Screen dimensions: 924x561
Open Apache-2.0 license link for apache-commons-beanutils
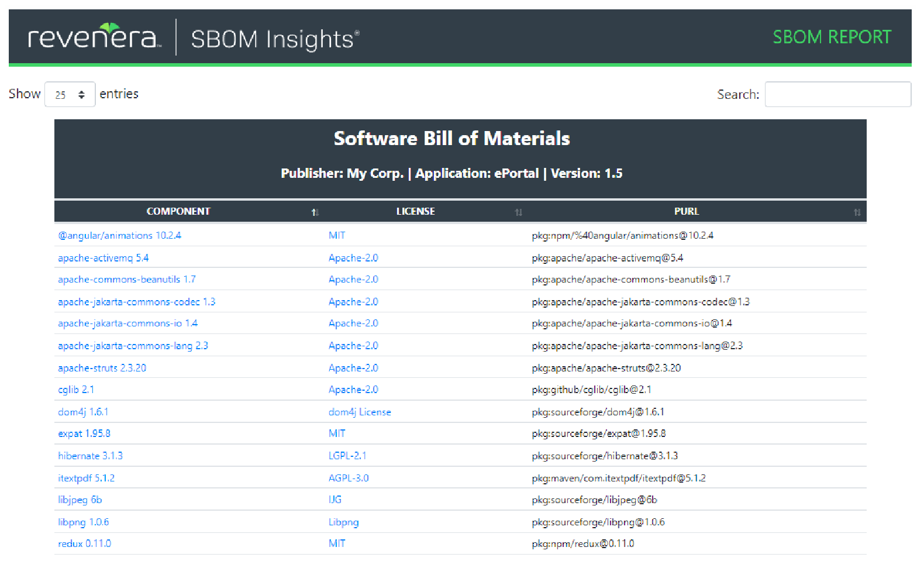click(353, 280)
